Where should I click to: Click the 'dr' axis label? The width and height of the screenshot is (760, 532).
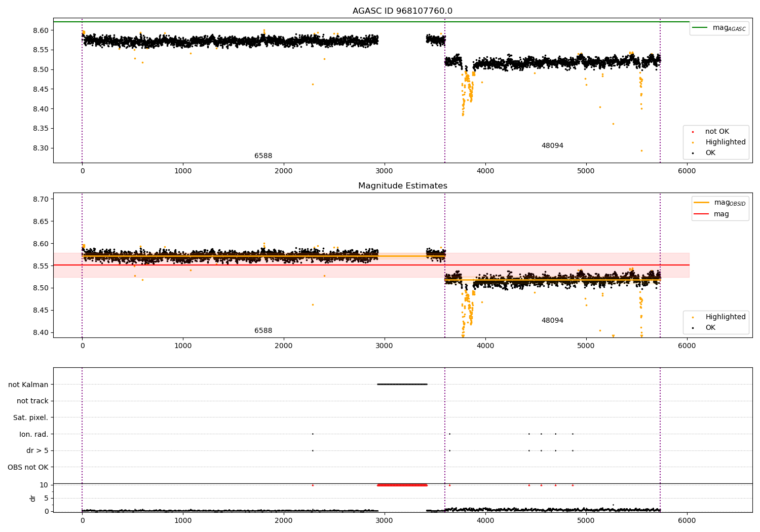pos(33,498)
